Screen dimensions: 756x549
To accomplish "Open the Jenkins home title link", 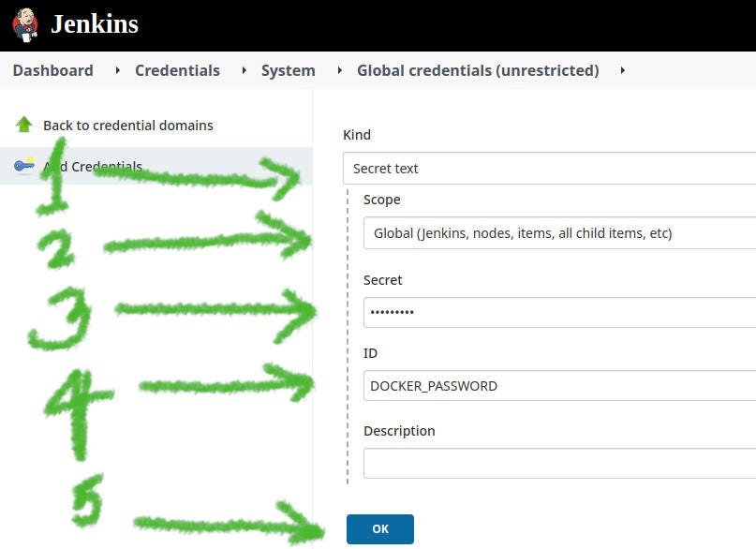I will tap(95, 24).
